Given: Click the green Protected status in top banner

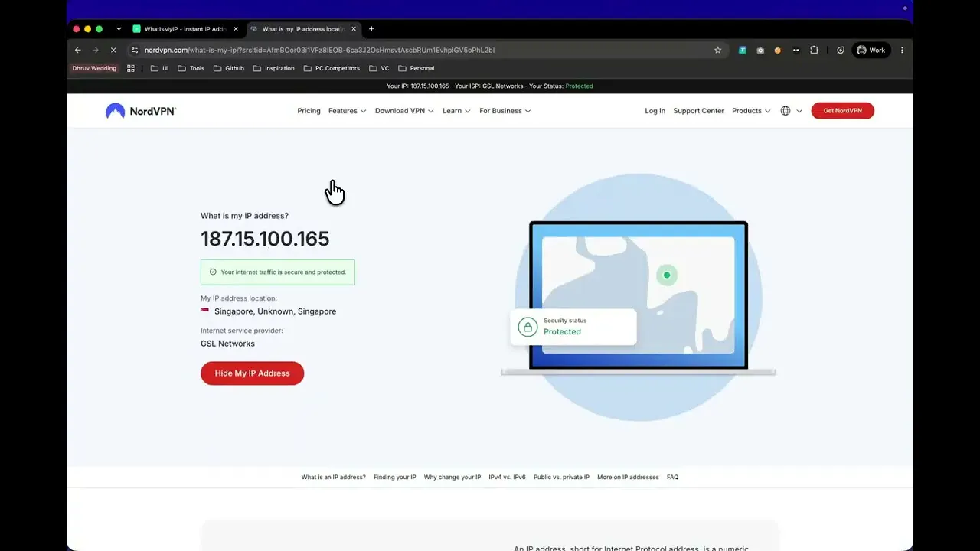Looking at the screenshot, I should click(x=579, y=86).
